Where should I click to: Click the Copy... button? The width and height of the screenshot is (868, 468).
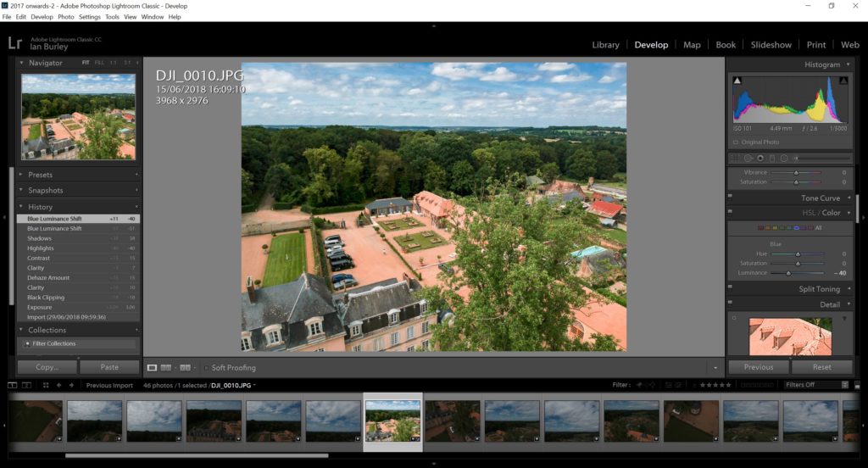coord(47,367)
